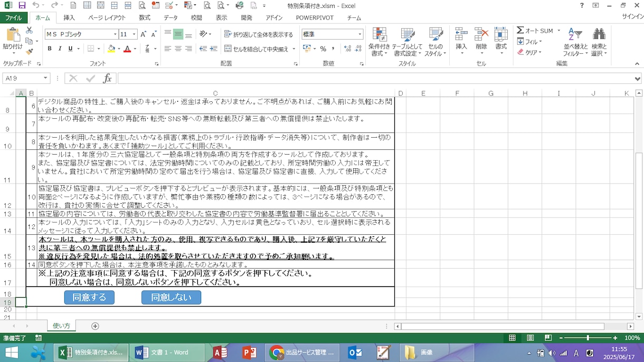
Task: Apply comma style number format
Action: 334,49
